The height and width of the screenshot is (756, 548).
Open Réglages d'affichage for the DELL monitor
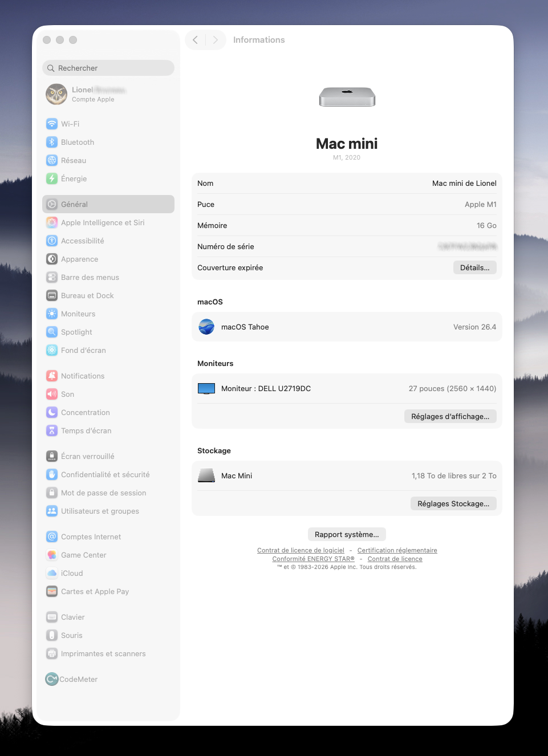pos(450,416)
